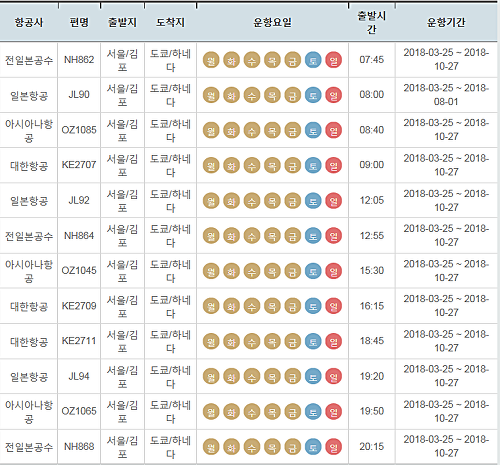The width and height of the screenshot is (500, 465).
Task: Click the 항공사 column header
Action: (29, 22)
